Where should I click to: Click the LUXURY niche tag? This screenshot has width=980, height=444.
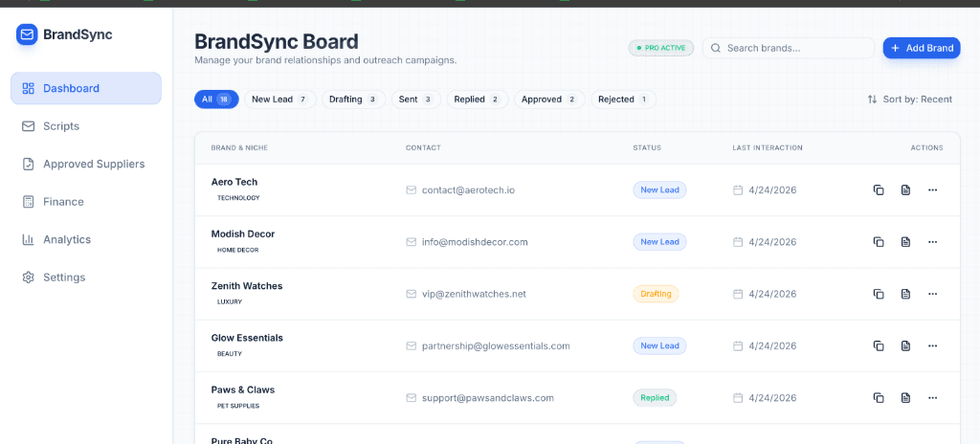click(230, 301)
